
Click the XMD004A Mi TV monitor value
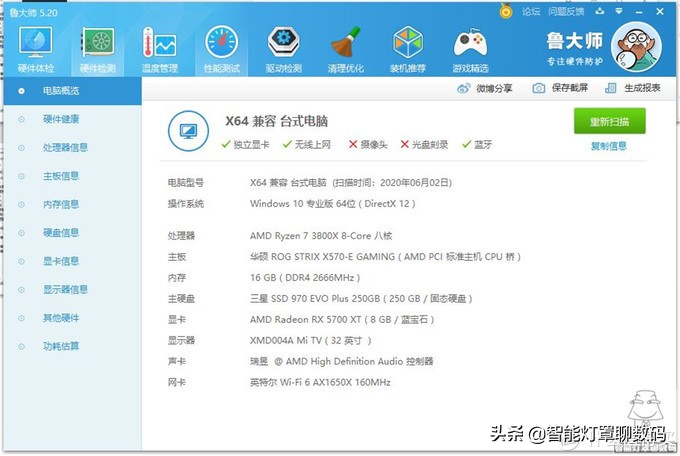point(311,341)
